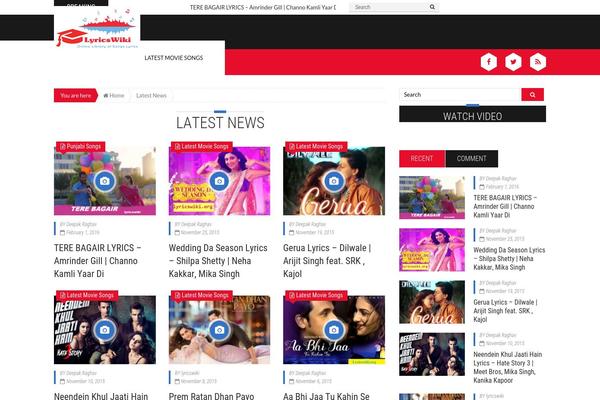Click Latest Movie Songs tag on Neendein card
Screen dimensions: 600x400
87,295
